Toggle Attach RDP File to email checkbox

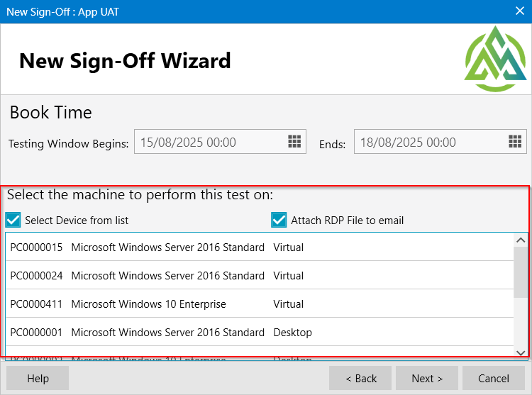(279, 220)
